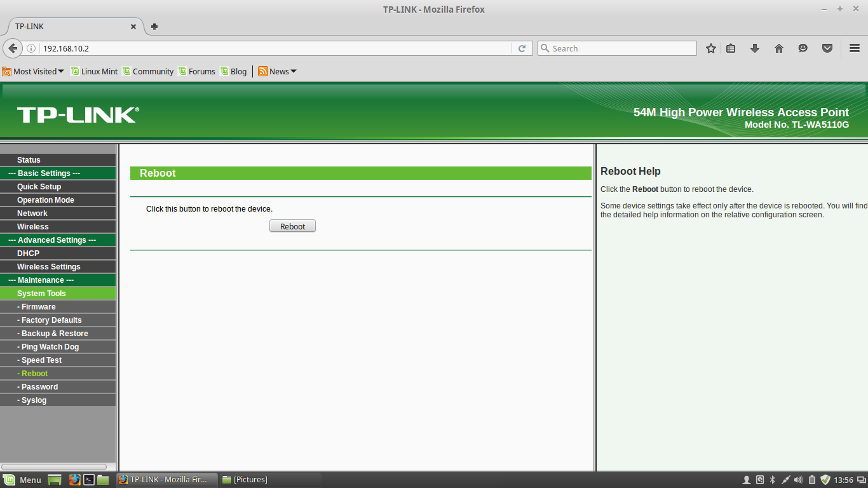This screenshot has height=488, width=868.
Task: Open Firmware submenu item
Action: point(58,307)
